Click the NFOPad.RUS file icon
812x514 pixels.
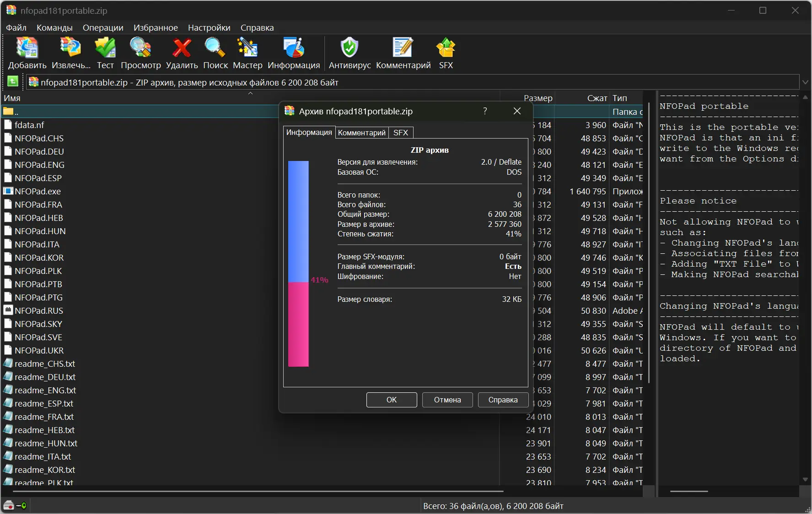pyautogui.click(x=8, y=311)
